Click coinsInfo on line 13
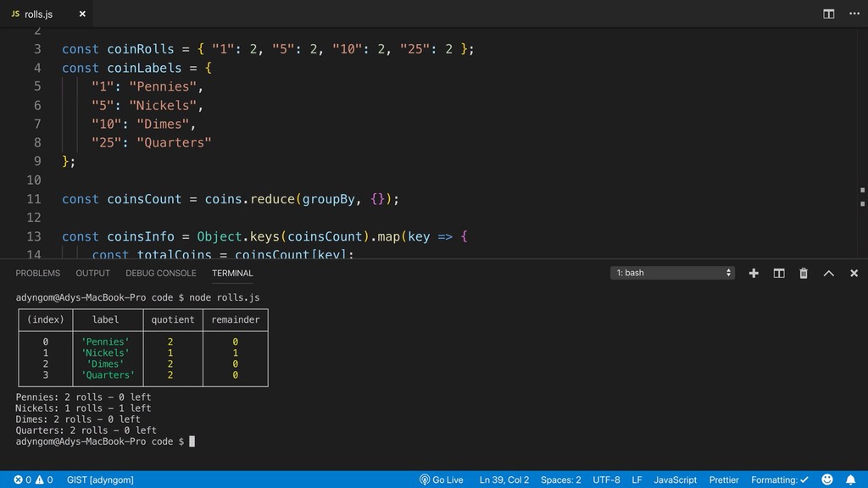The image size is (868, 488). pyautogui.click(x=141, y=237)
